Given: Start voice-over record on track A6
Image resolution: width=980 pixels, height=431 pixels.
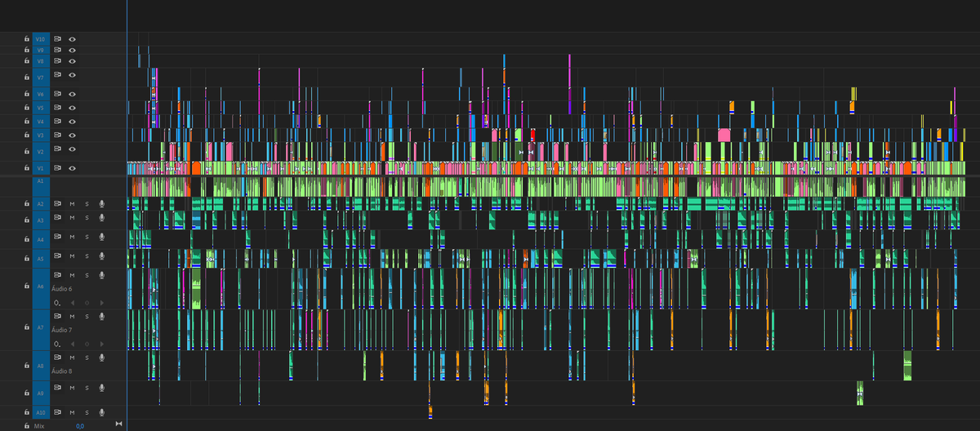Looking at the screenshot, I should click(x=102, y=275).
